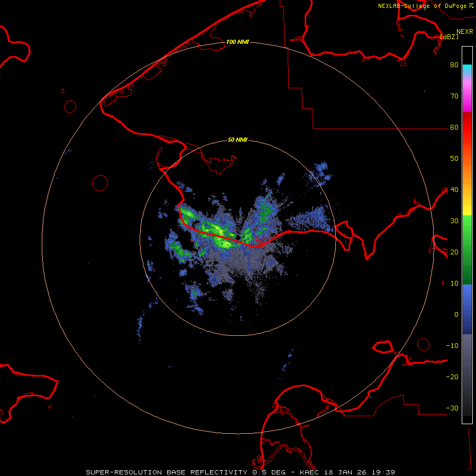Click the 0 value on dBZ scale
Screen dimensions: 476x476
456,315
